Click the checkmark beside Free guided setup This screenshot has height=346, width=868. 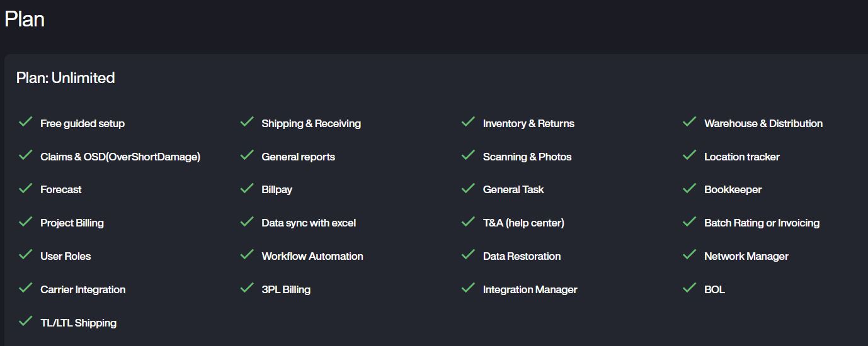25,122
